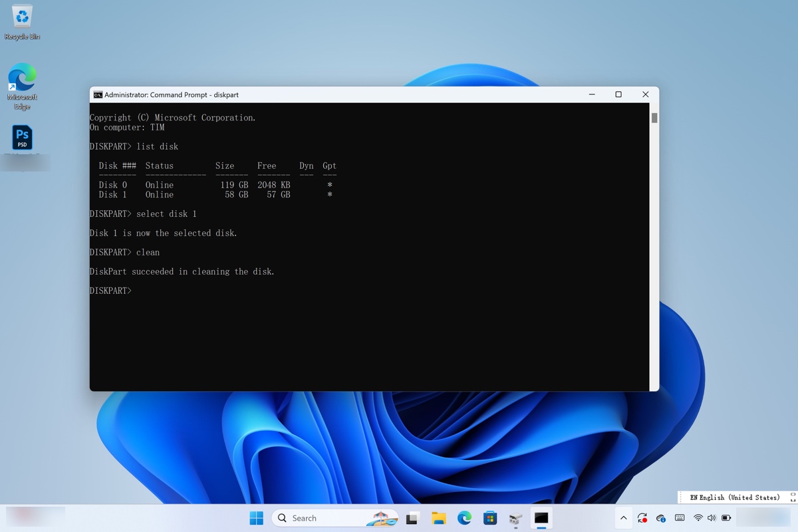Open Wi-Fi settings from the tray
The height and width of the screenshot is (532, 798).
pos(698,517)
